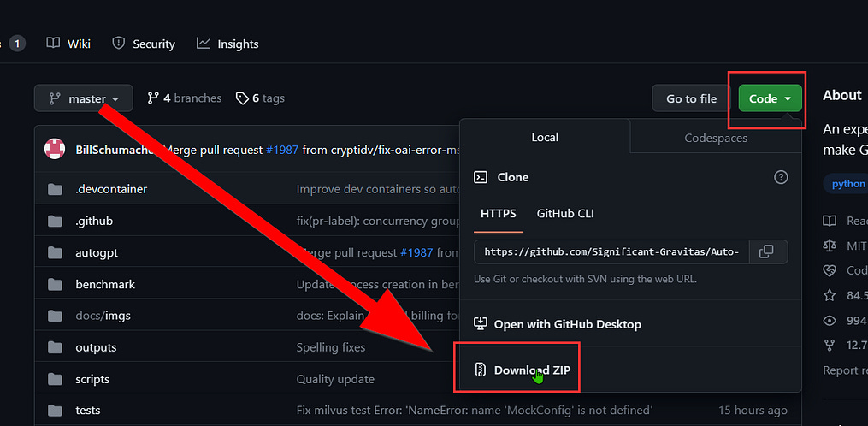Select the HTTPS clone option

(x=499, y=213)
